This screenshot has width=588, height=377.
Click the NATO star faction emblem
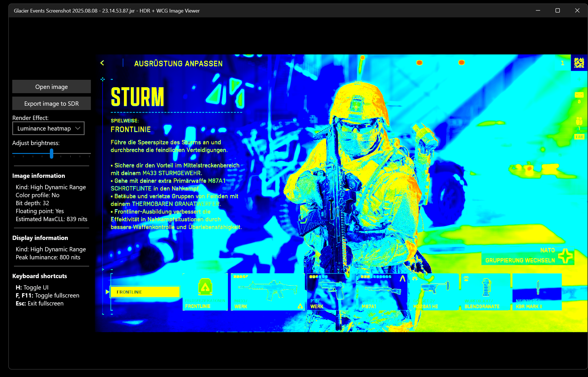[565, 256]
